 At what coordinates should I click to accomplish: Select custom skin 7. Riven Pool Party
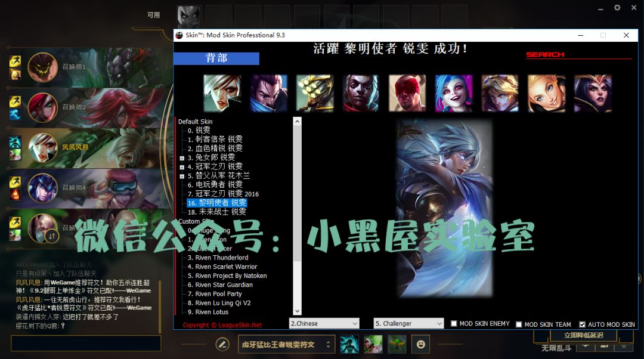(x=215, y=293)
